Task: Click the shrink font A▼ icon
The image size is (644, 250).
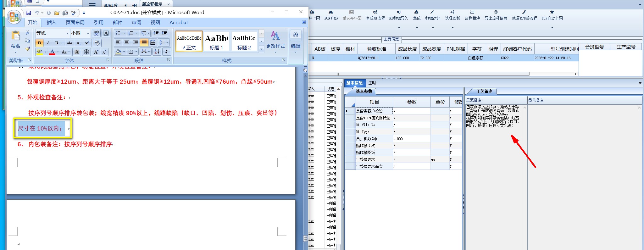Action: [104, 52]
